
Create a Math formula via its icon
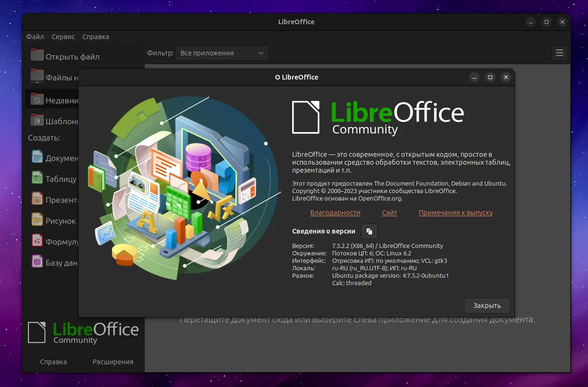point(37,241)
